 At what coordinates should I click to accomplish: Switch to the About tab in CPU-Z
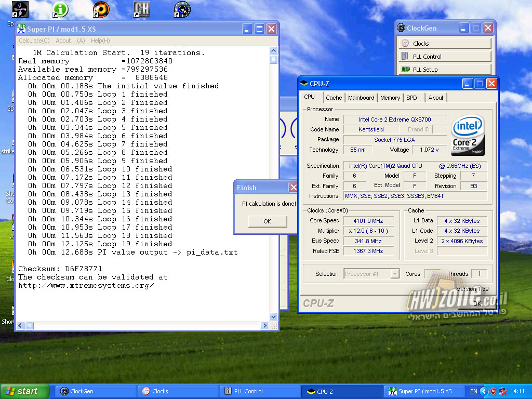pyautogui.click(x=436, y=98)
